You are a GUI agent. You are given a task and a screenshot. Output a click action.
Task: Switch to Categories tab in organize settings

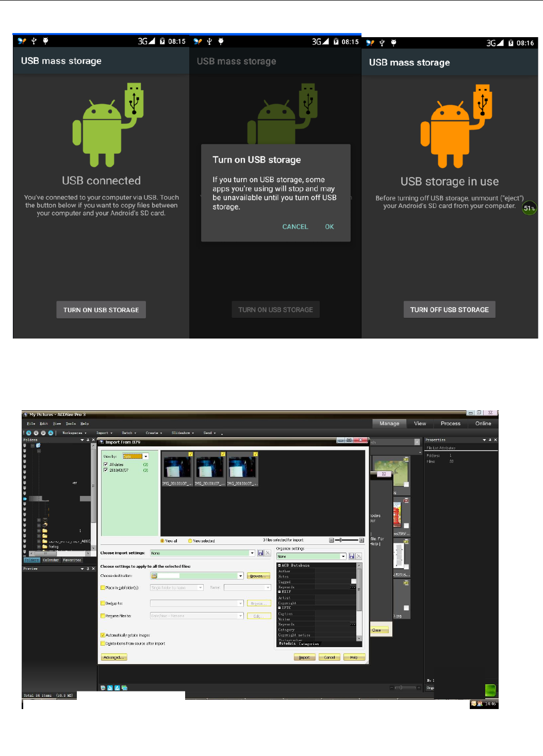[309, 644]
